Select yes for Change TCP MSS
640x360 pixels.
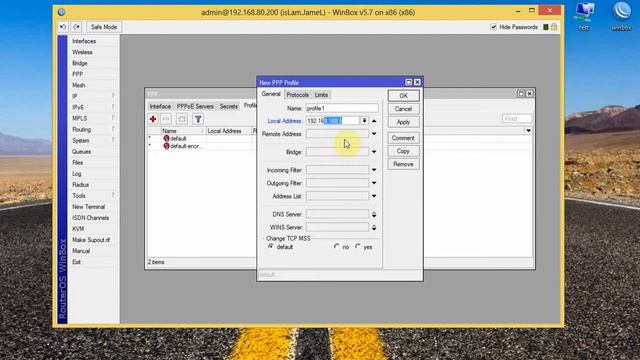358,247
